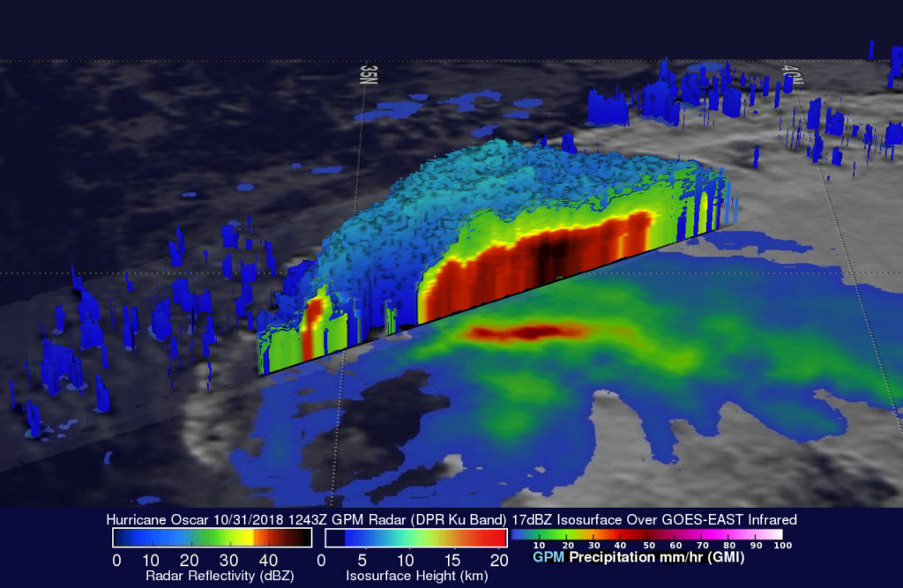Click the '40' value under reflectivity scale
Screen dimensions: 903x588
click(268, 561)
